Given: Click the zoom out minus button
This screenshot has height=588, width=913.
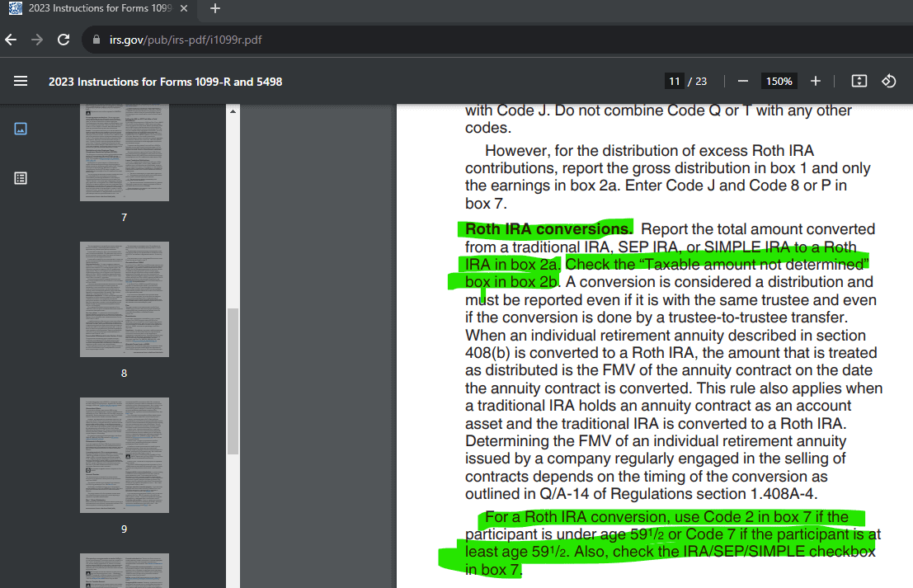Looking at the screenshot, I should point(742,81).
